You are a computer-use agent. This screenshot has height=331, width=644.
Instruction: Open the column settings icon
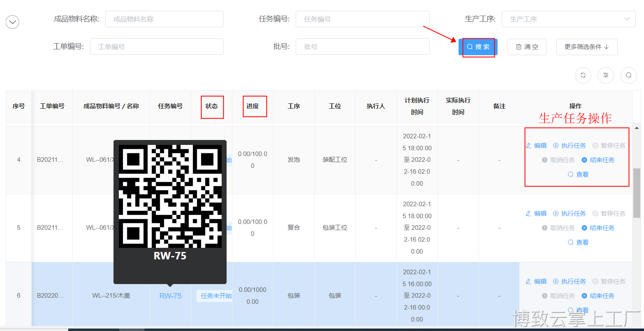pos(606,75)
